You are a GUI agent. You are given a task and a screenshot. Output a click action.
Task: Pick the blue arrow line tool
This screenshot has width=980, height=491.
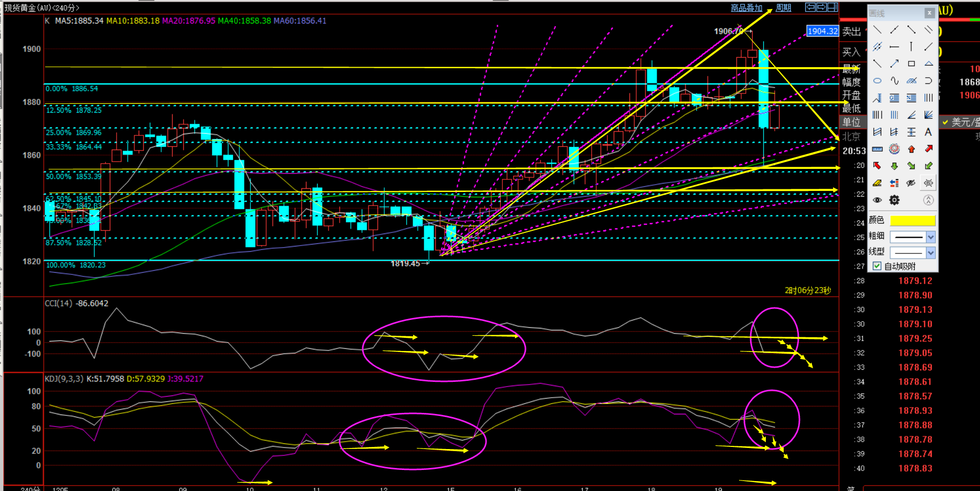coord(894,64)
